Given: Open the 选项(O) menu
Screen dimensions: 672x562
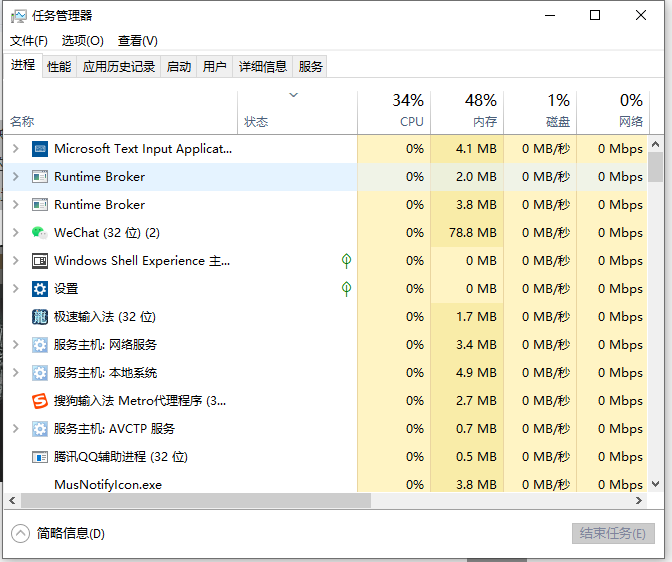Looking at the screenshot, I should pyautogui.click(x=82, y=41).
